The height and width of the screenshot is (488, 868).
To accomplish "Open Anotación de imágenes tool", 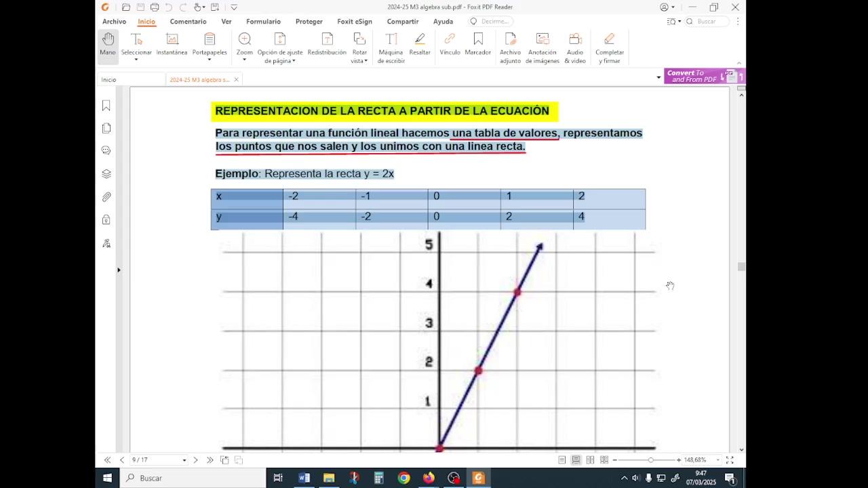I will (542, 47).
